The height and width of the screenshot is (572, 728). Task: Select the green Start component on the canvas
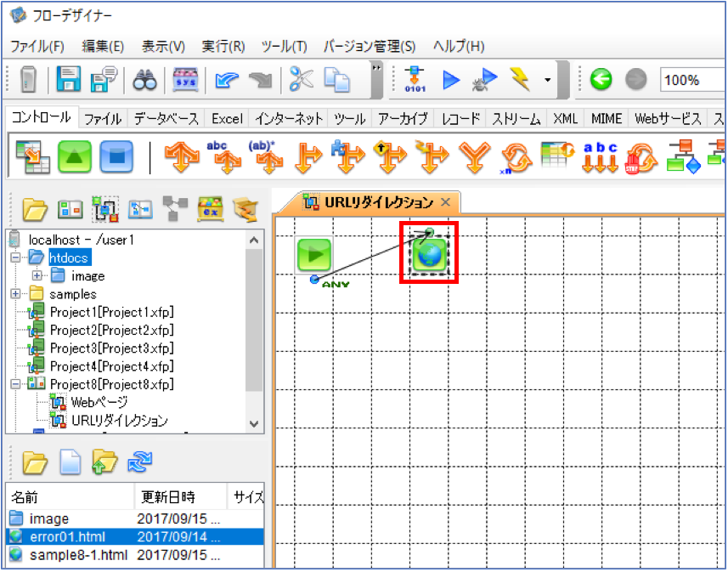tap(313, 255)
